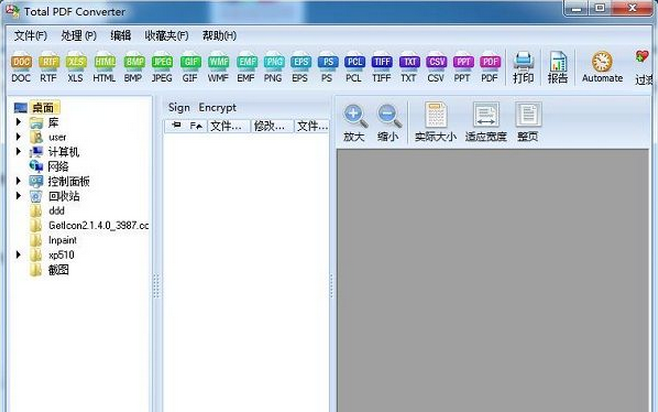Select the ddd folder
The image size is (658, 412).
[x=56, y=211]
